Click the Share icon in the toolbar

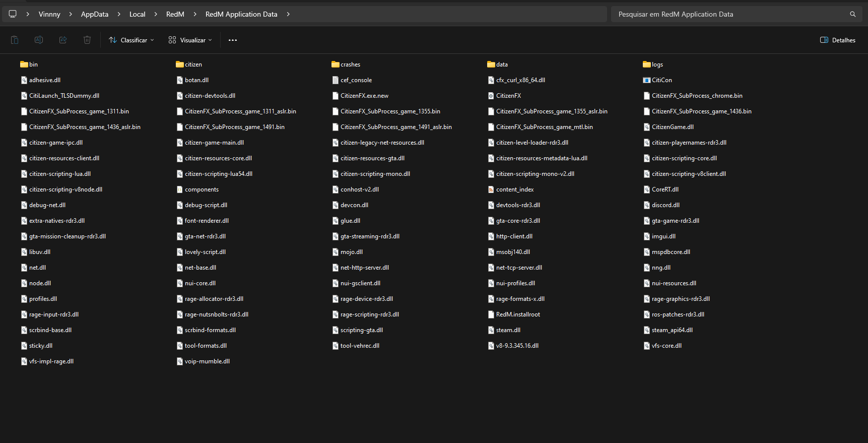[x=63, y=40]
